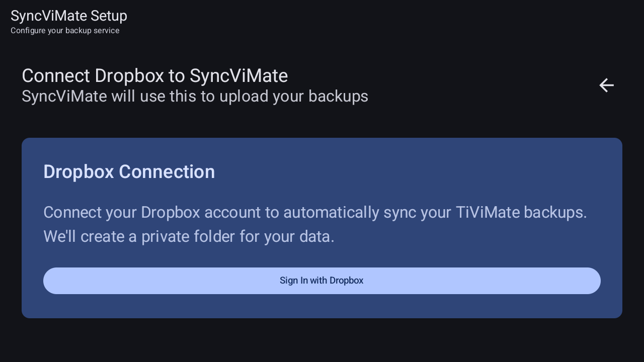Click the Connect Dropbox to SyncViMate heading
The width and height of the screenshot is (644, 362).
coord(154,75)
